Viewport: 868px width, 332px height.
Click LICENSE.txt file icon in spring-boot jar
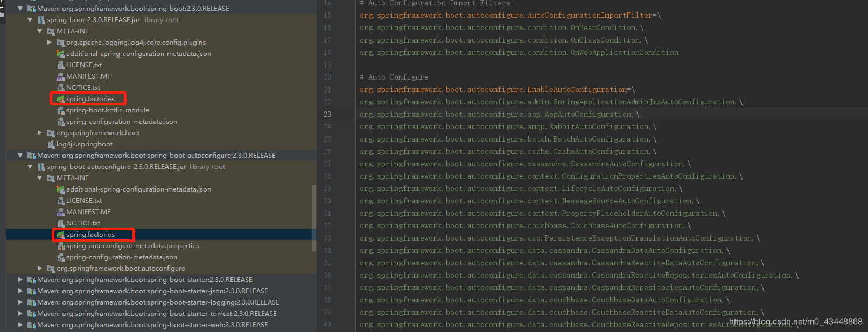pos(60,65)
